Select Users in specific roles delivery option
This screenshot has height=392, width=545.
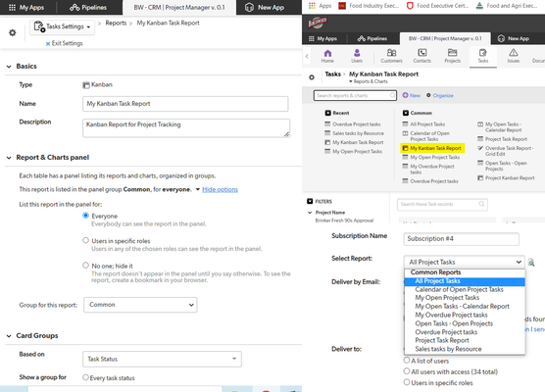tap(407, 382)
